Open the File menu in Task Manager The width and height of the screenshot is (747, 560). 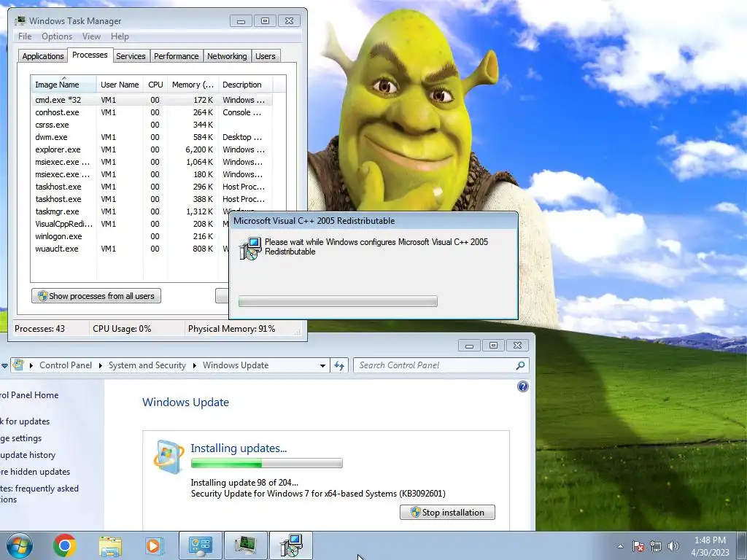click(x=25, y=36)
